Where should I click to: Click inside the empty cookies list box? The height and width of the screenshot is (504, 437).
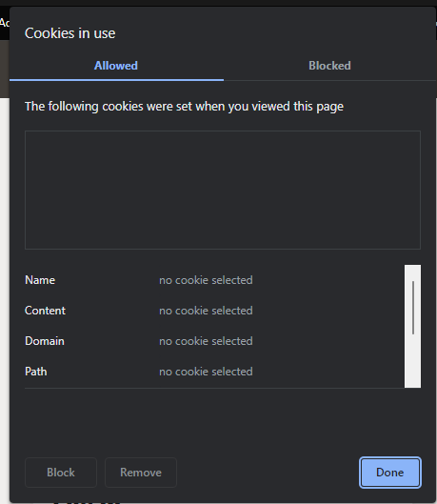(223, 190)
